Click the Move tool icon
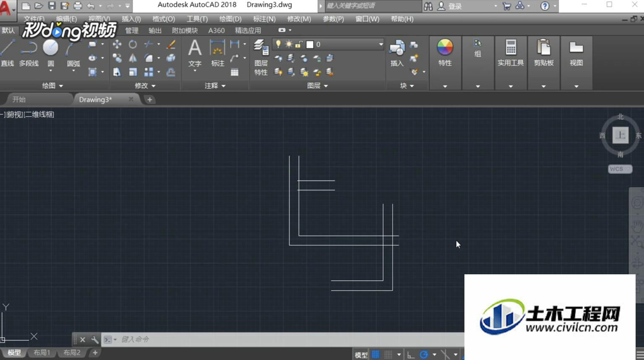This screenshot has width=644, height=360. tap(117, 44)
